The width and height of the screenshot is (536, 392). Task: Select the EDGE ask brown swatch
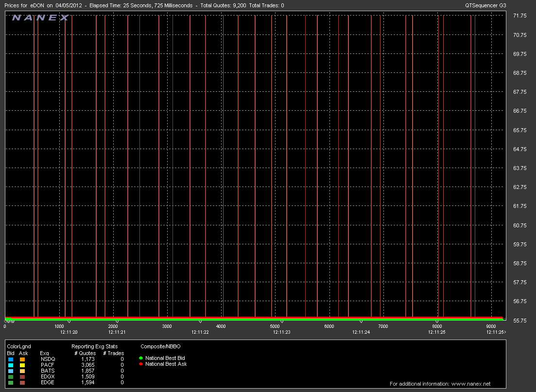[x=22, y=382]
